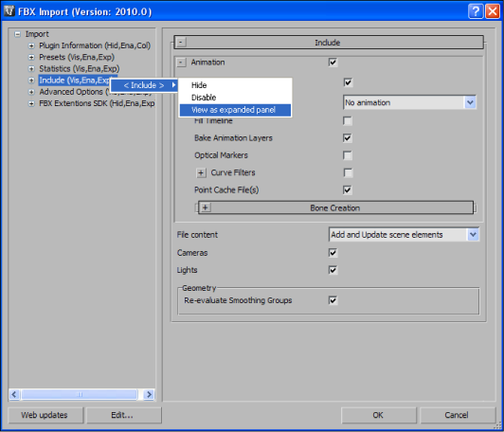Choose Hide from the context menu
This screenshot has width=504, height=432.
pos(235,85)
